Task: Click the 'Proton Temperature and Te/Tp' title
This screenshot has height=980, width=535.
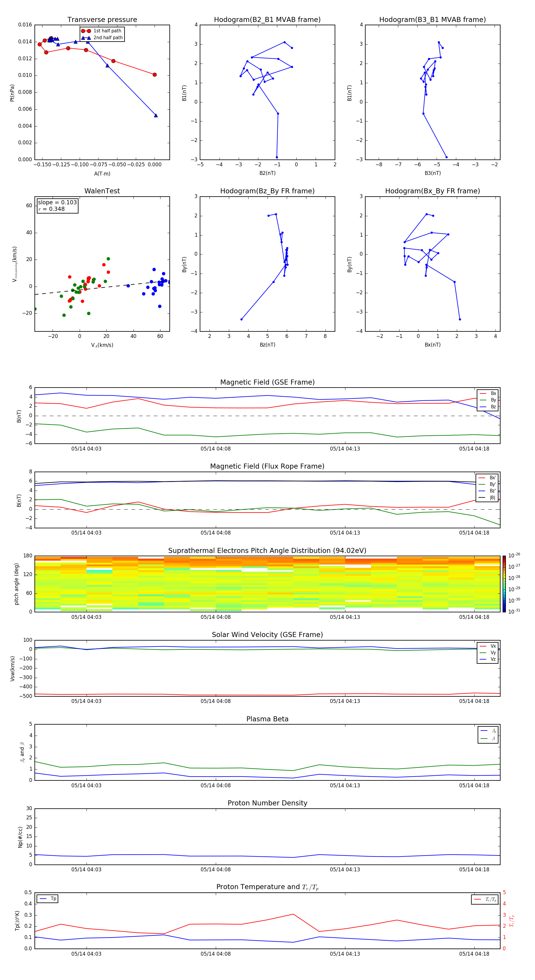Action: [x=267, y=887]
